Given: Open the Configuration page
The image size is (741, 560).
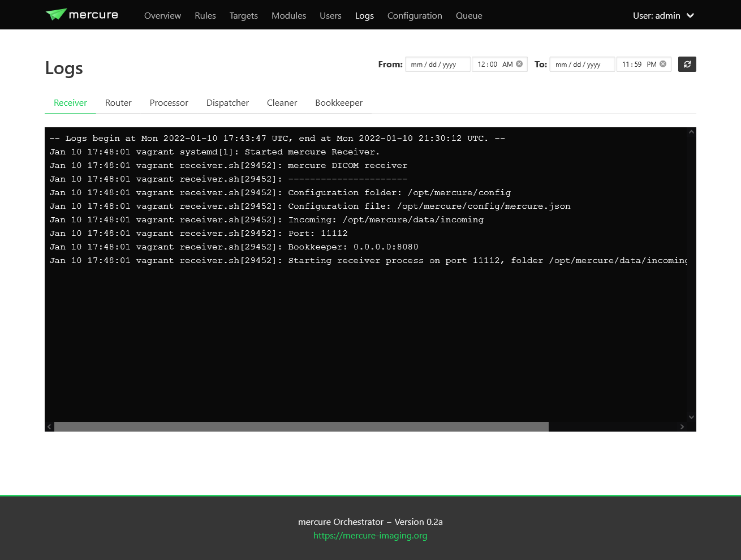Looking at the screenshot, I should [415, 15].
